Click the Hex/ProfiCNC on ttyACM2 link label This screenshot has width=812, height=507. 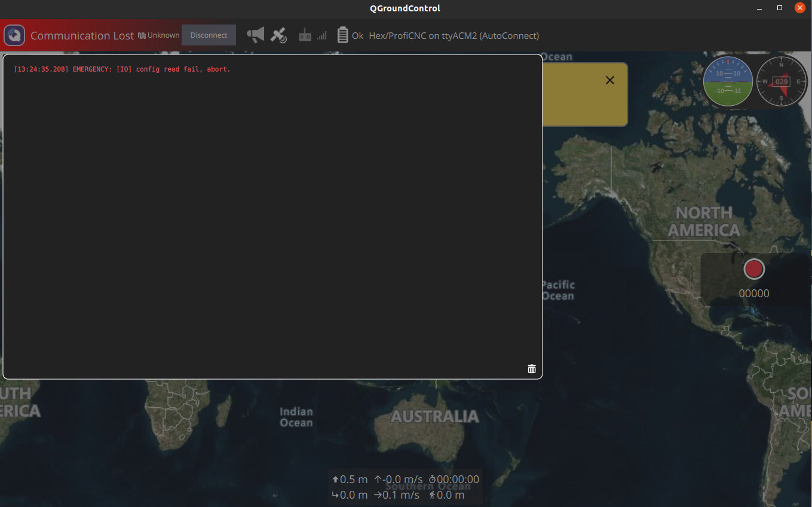454,36
